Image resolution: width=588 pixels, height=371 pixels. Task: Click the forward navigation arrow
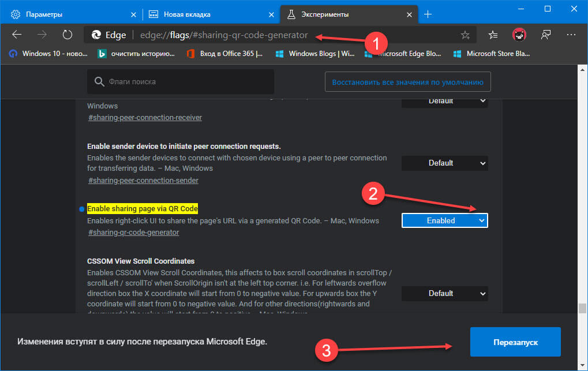[42, 35]
